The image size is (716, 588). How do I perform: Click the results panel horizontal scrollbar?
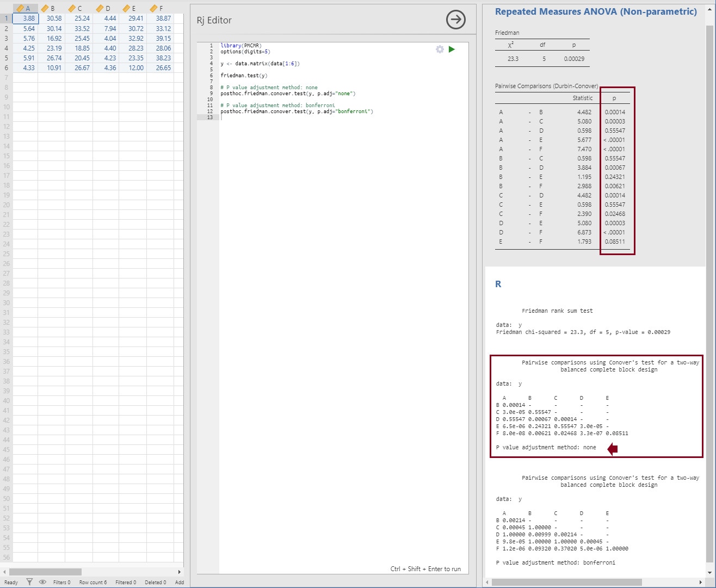(566, 582)
